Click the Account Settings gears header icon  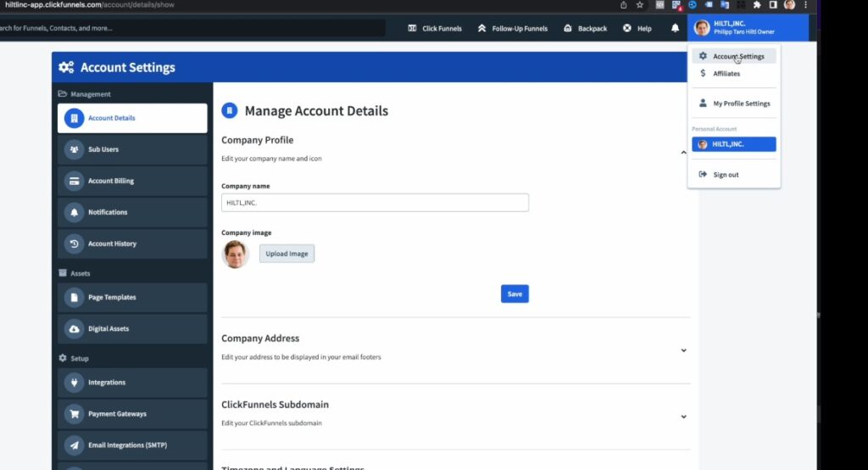(x=66, y=67)
